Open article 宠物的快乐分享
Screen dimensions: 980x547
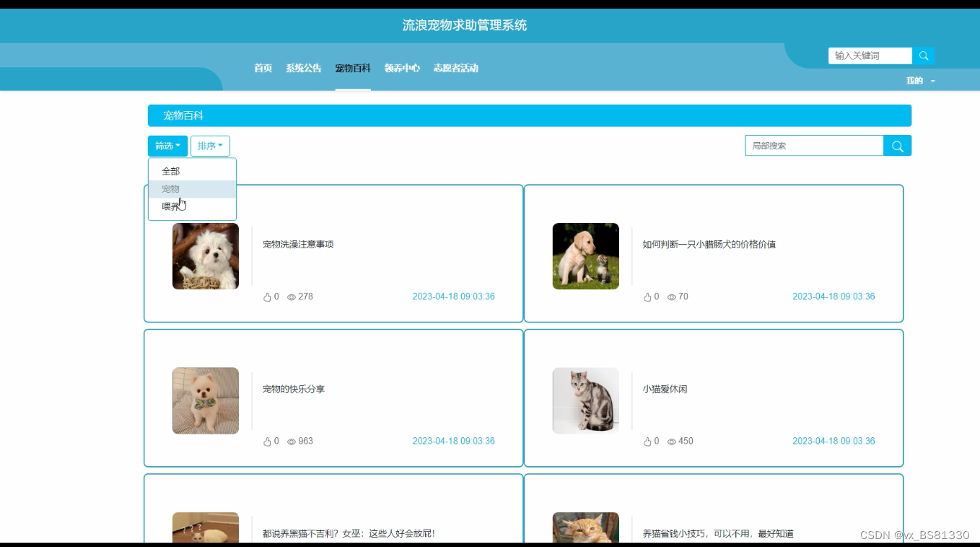(294, 389)
